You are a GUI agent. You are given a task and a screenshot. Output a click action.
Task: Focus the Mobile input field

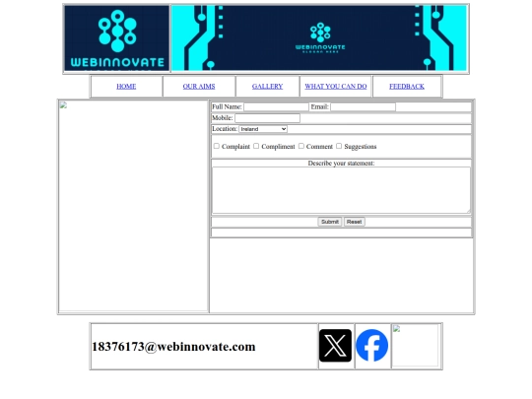(x=267, y=118)
